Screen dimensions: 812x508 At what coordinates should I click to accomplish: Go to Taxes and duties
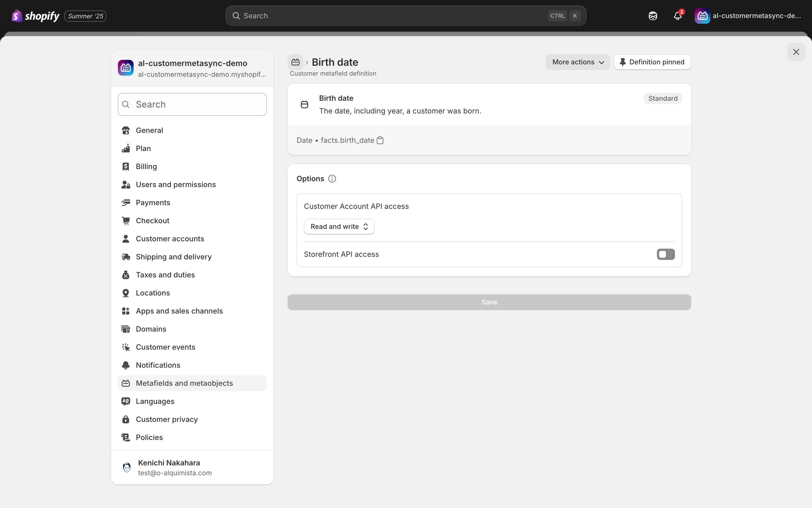192,275
